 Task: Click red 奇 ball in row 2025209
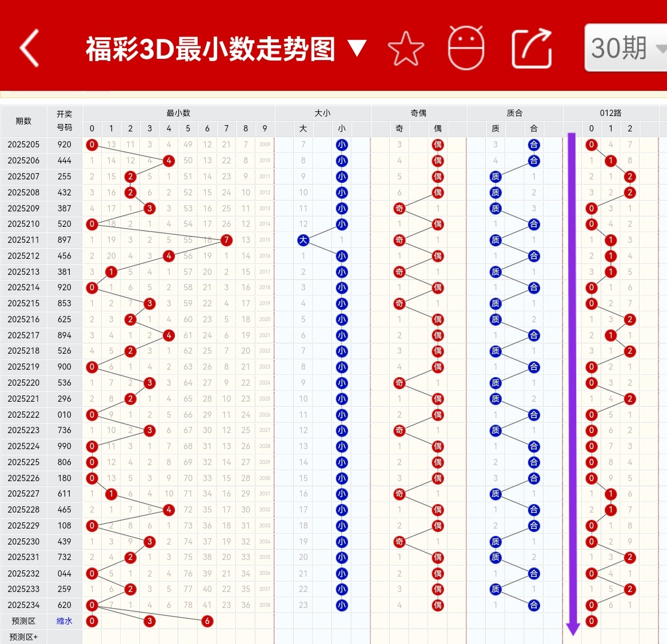(x=399, y=209)
